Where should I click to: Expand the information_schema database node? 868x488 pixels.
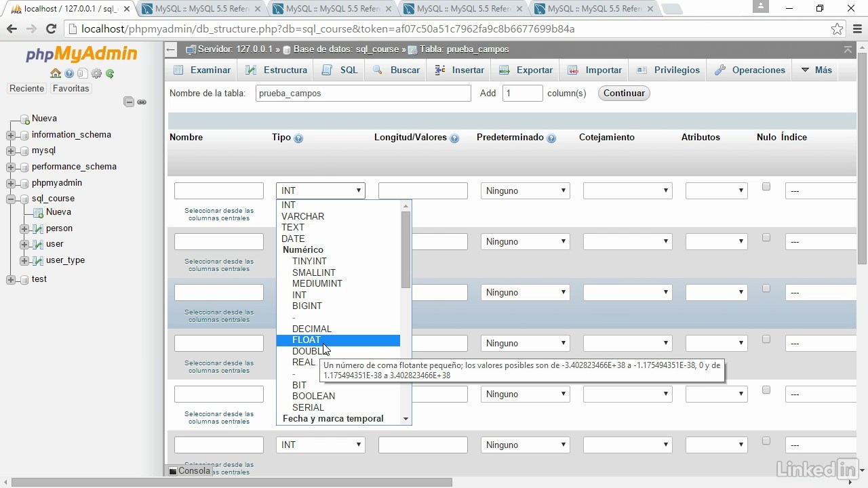click(11, 135)
